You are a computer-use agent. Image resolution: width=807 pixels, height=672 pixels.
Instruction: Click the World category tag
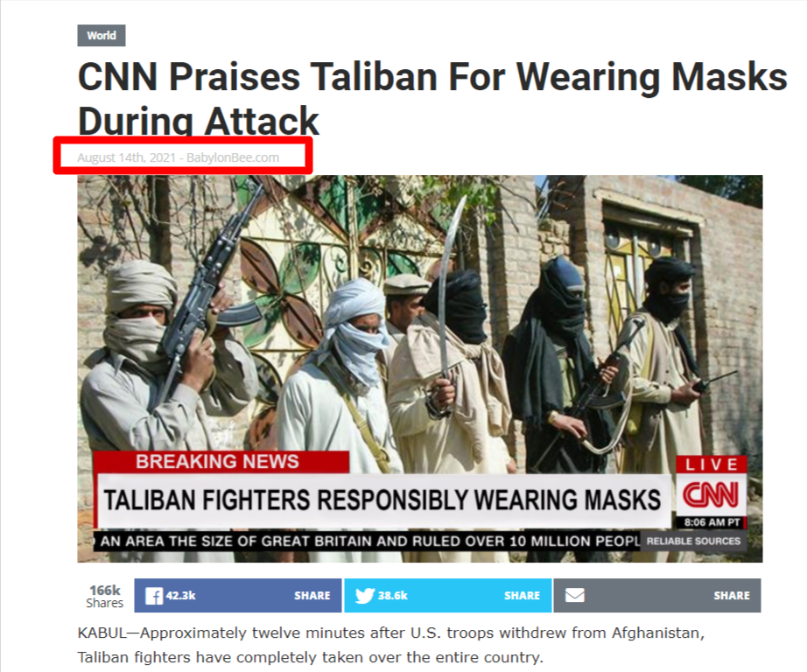tap(102, 36)
